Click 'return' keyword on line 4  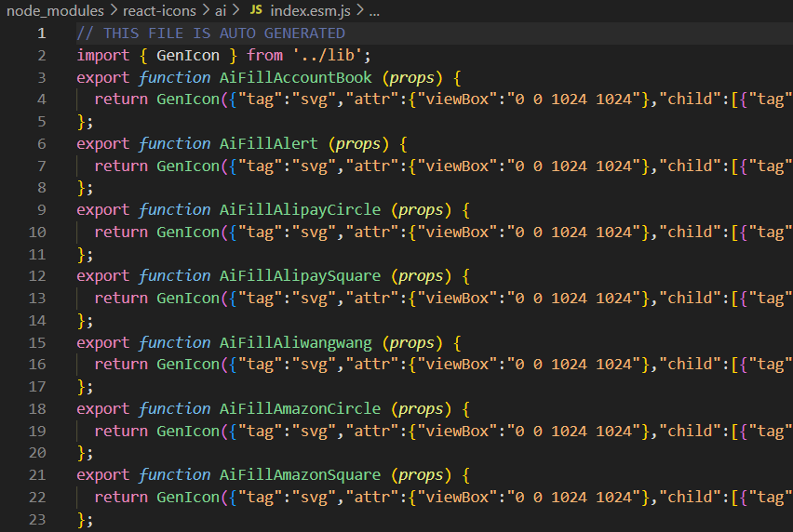[121, 99]
